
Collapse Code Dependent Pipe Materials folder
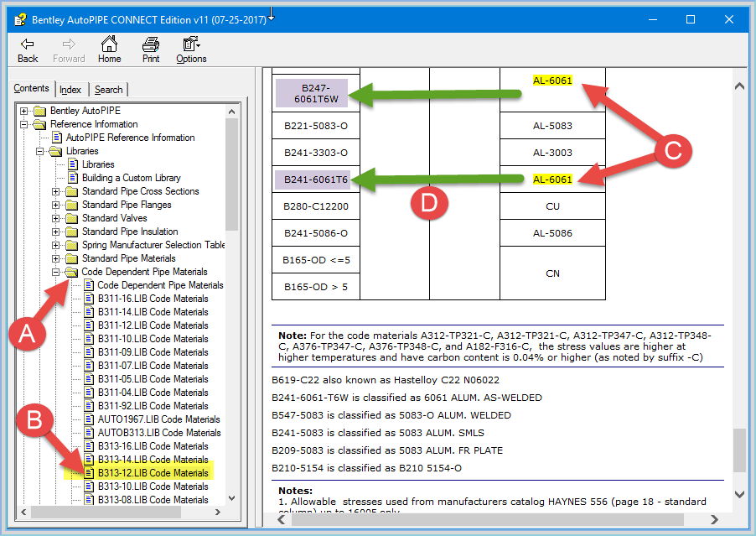tap(56, 272)
